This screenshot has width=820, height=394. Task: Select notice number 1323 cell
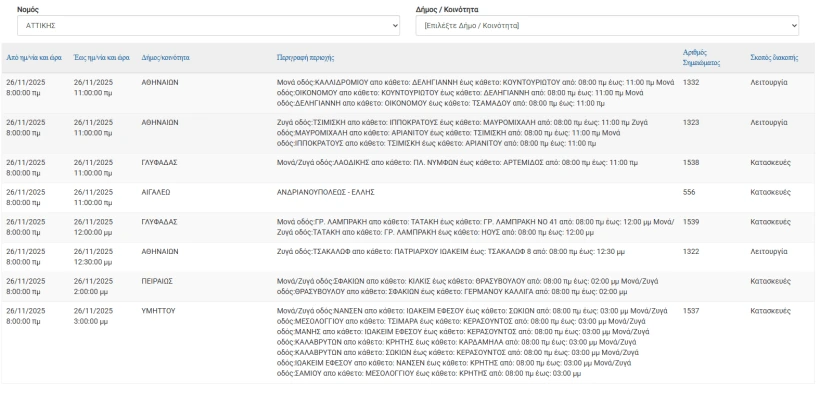click(x=691, y=122)
